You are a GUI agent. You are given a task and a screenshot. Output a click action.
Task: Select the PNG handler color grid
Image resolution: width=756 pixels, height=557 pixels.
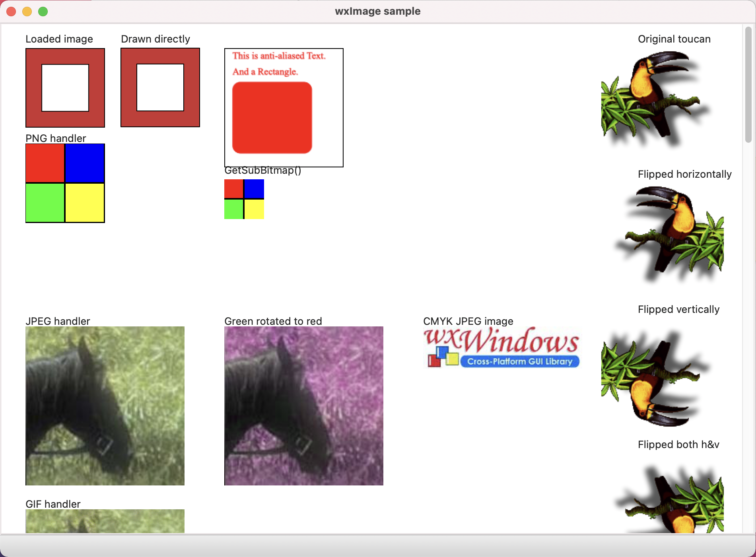65,183
